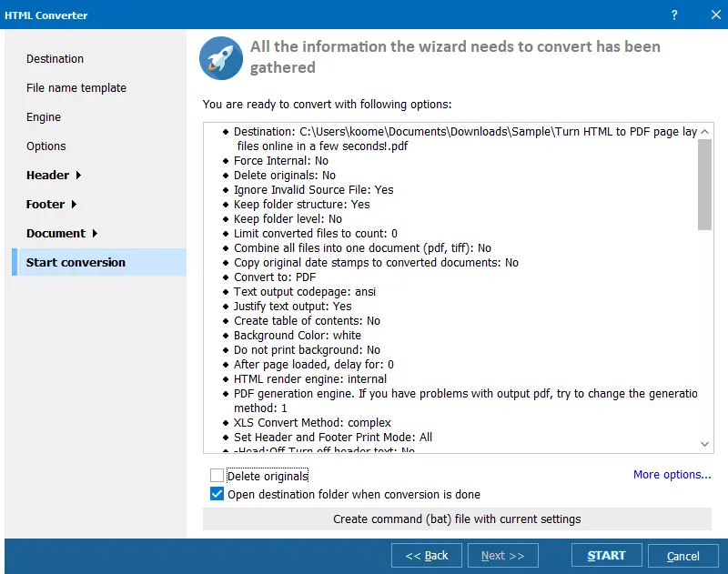The height and width of the screenshot is (574, 728).
Task: Go back with the << Back button
Action: pos(427,556)
